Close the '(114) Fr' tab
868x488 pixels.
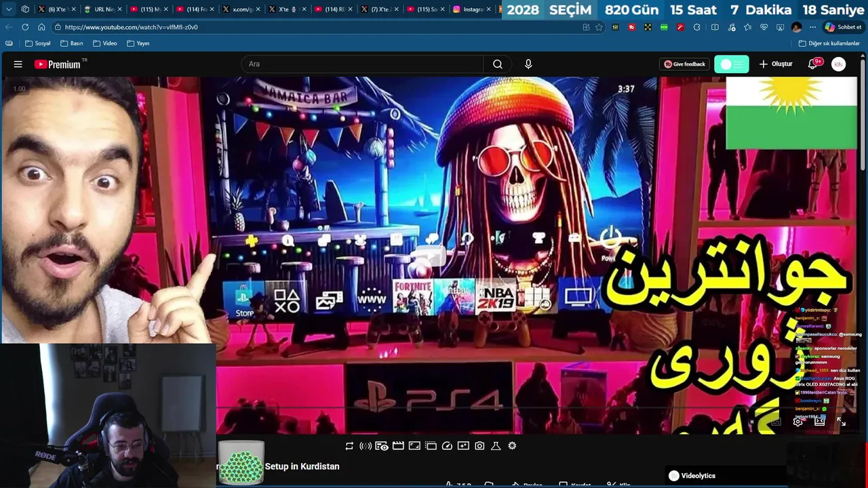tap(212, 9)
